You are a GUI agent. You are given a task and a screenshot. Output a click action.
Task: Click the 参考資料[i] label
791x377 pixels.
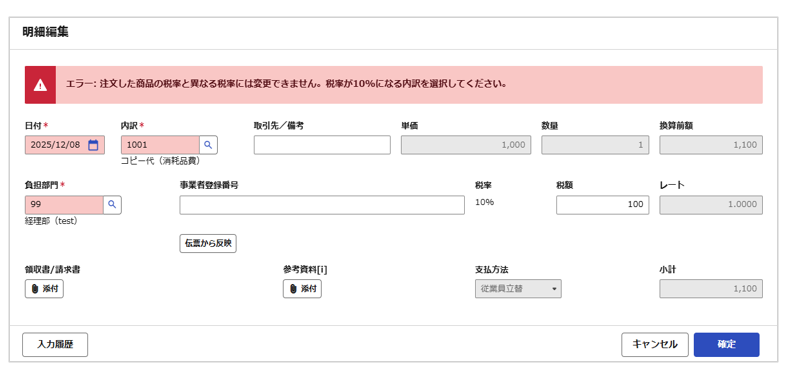tap(305, 270)
